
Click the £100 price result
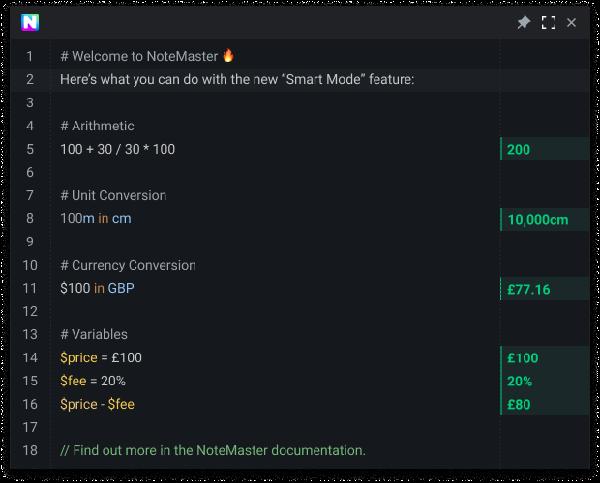522,358
